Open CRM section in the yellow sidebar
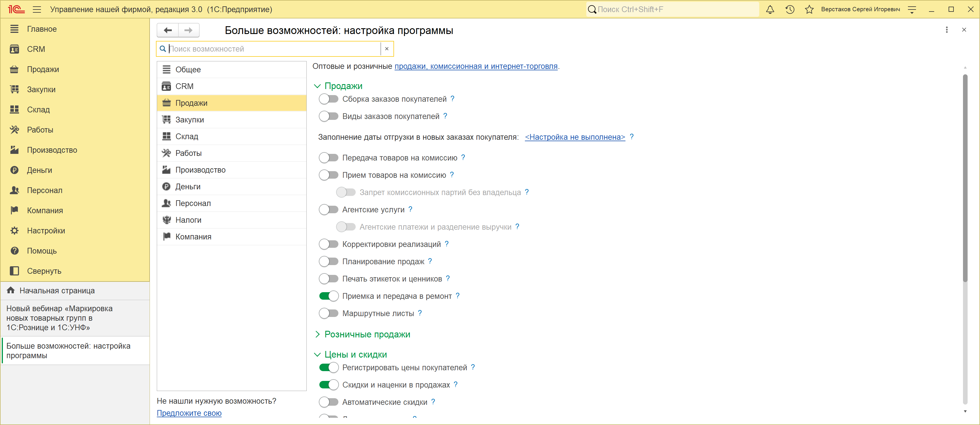This screenshot has width=980, height=425. (75, 49)
